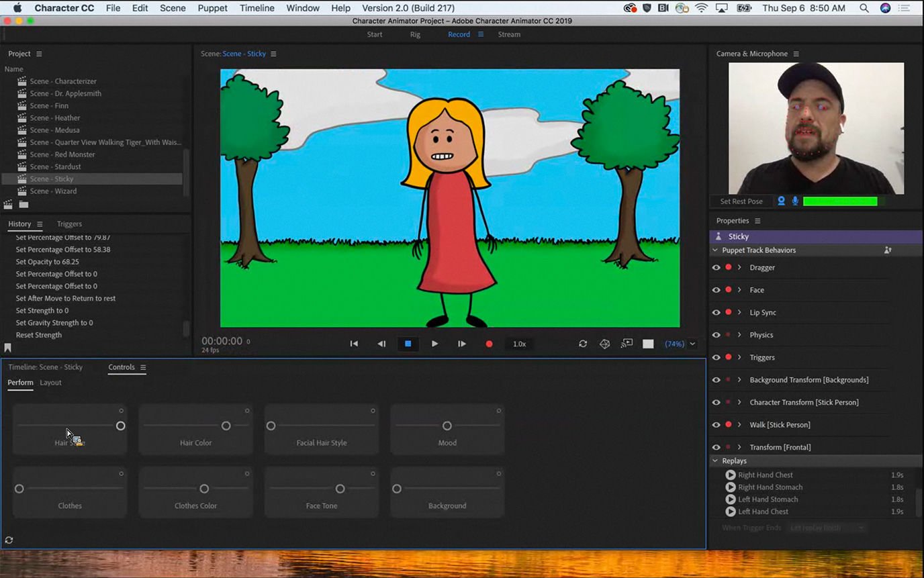Collapse the Puppet Track Behaviors section
The height and width of the screenshot is (578, 924).
tap(715, 250)
